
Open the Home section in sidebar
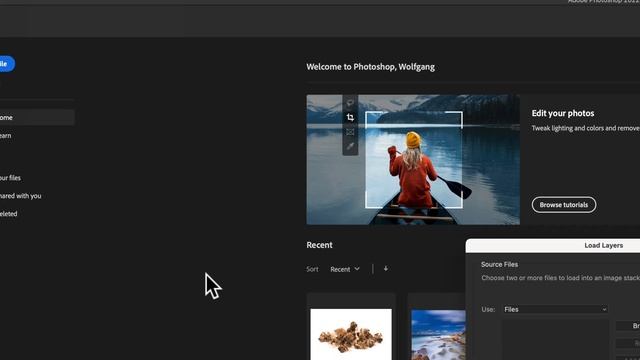(37, 118)
